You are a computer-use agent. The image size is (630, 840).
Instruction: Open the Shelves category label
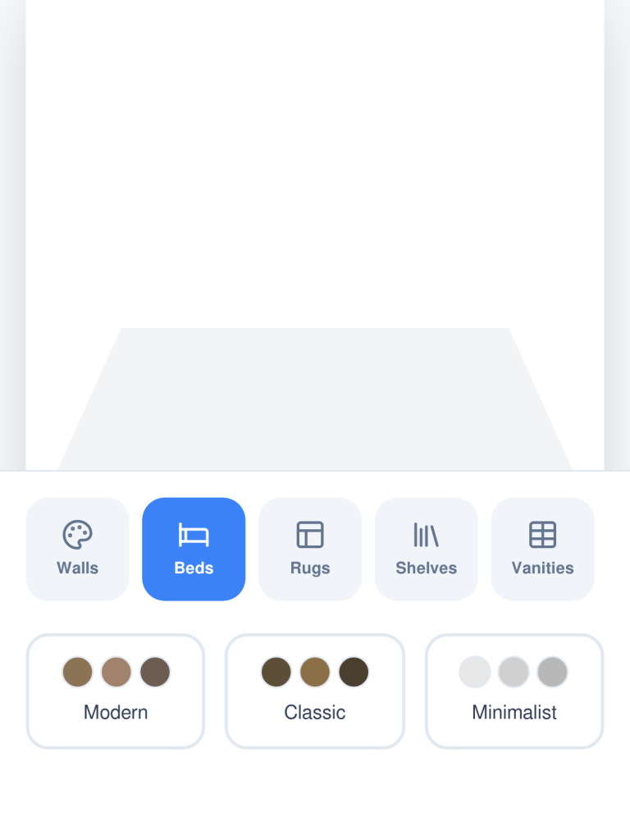click(x=427, y=568)
